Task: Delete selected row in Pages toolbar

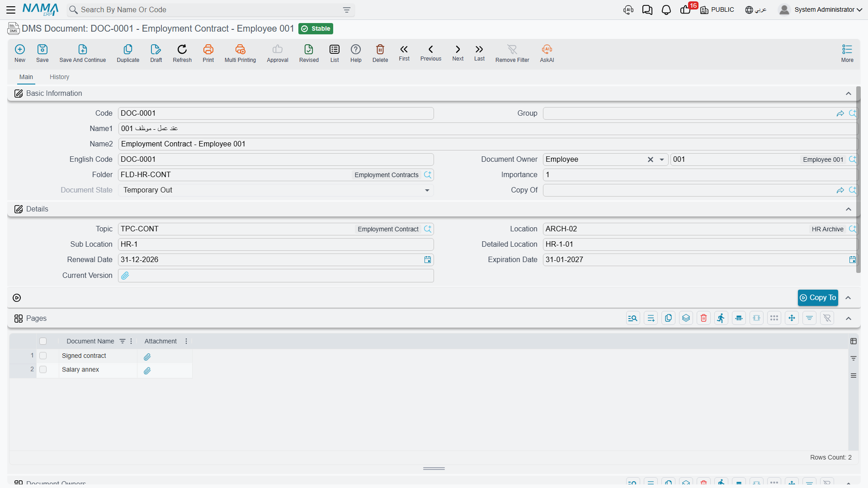Action: [703, 318]
